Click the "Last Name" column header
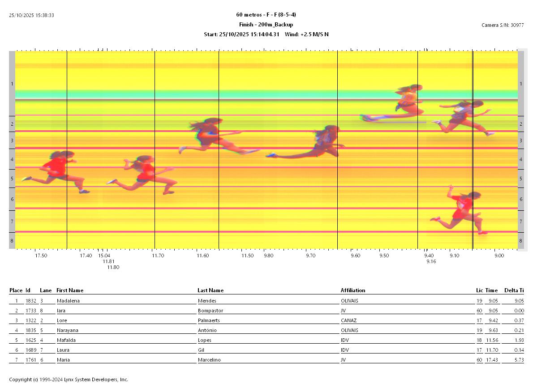Screen dimensions: 533x392 (211, 290)
